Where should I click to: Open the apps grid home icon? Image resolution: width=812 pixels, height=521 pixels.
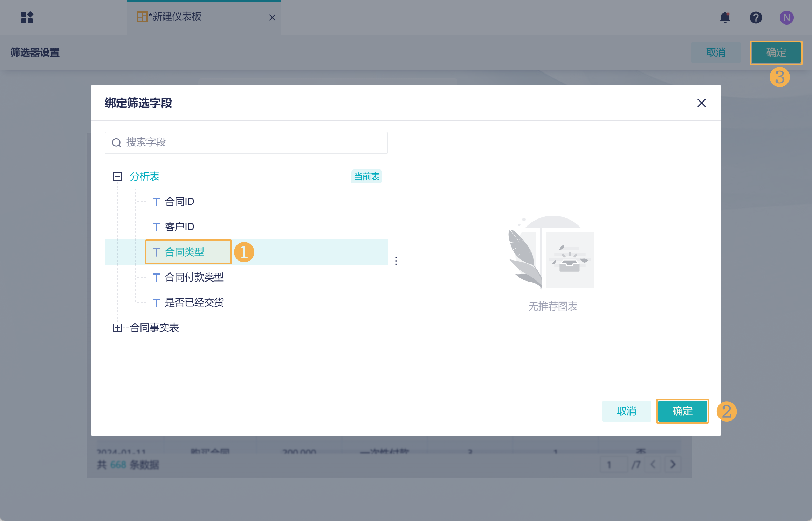click(27, 17)
